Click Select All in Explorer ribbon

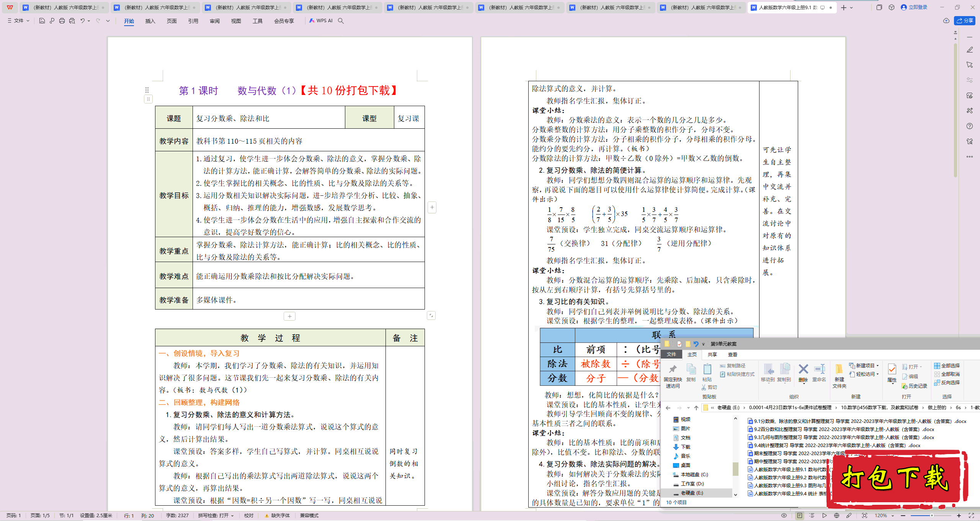947,365
